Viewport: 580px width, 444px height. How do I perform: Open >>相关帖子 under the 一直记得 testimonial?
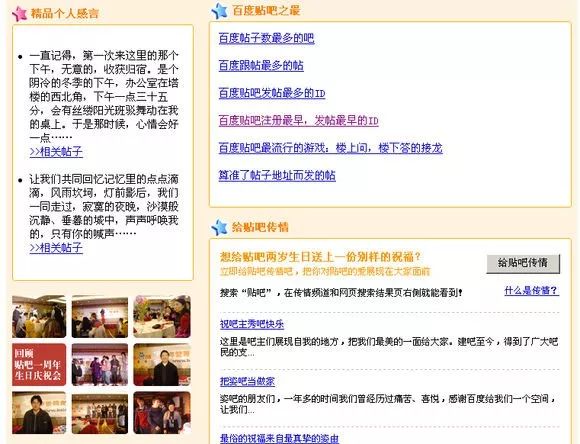(x=56, y=152)
